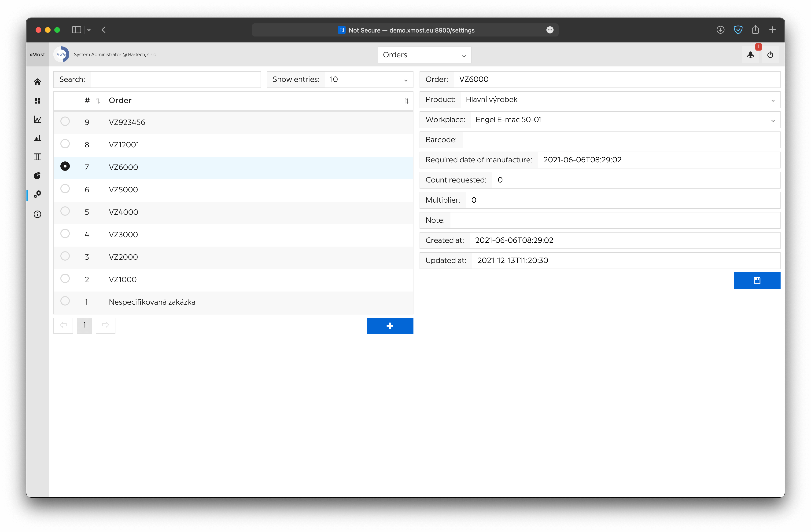Open the line chart icon in sidebar
The width and height of the screenshot is (811, 532).
coord(37,119)
